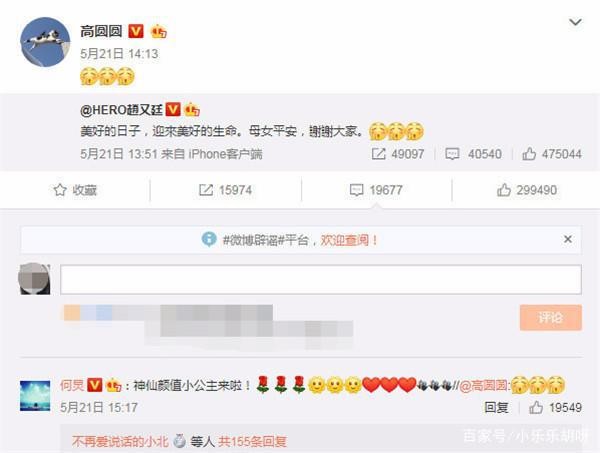Like the original post with 475044 likes

[x=552, y=154]
